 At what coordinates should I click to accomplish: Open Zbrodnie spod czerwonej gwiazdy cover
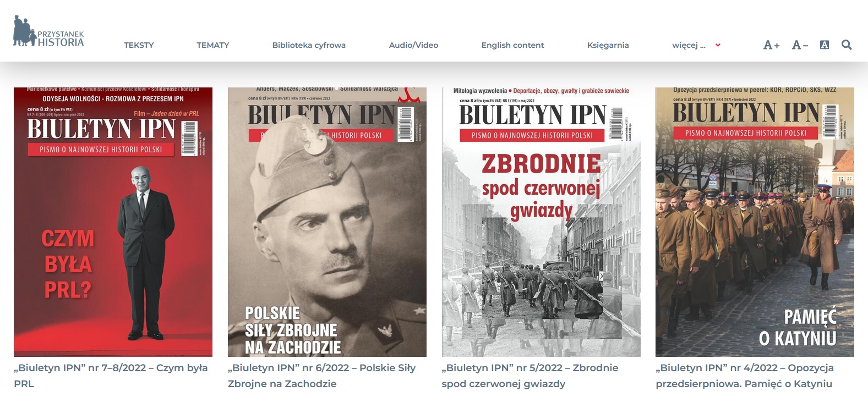point(541,222)
